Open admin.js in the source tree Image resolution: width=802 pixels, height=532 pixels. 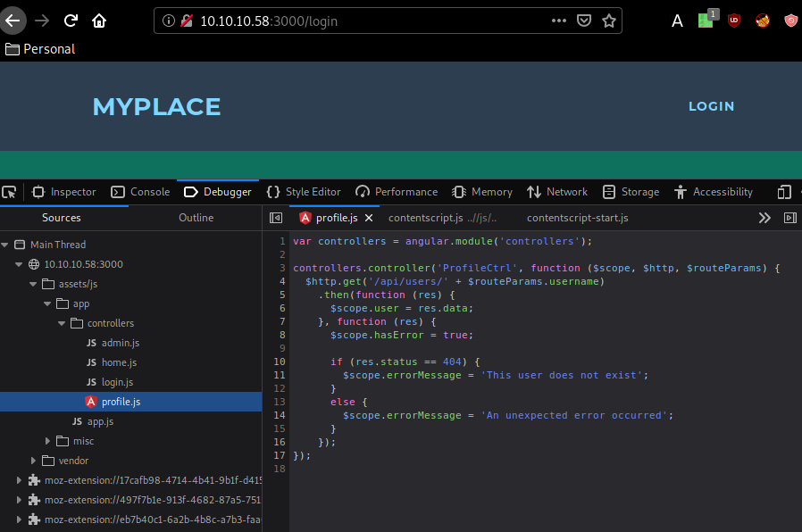click(120, 343)
